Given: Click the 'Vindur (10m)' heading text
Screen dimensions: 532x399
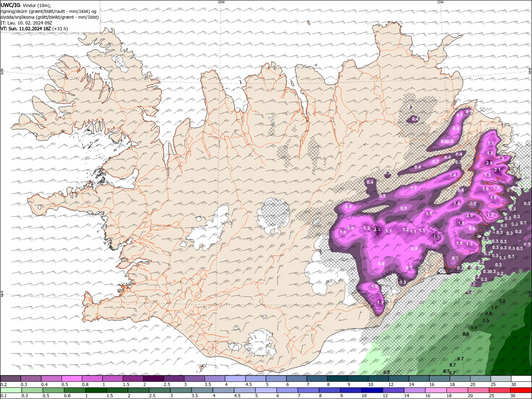Looking at the screenshot, I should [35, 5].
